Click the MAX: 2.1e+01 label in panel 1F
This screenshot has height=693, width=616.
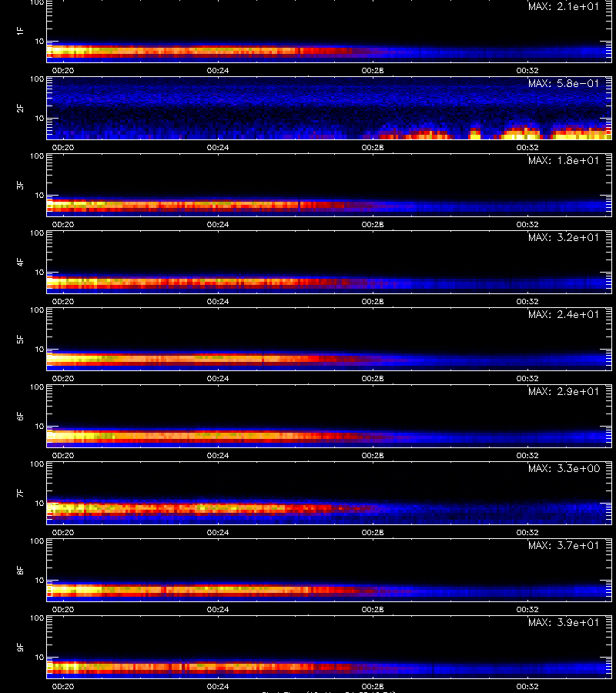pos(564,7)
